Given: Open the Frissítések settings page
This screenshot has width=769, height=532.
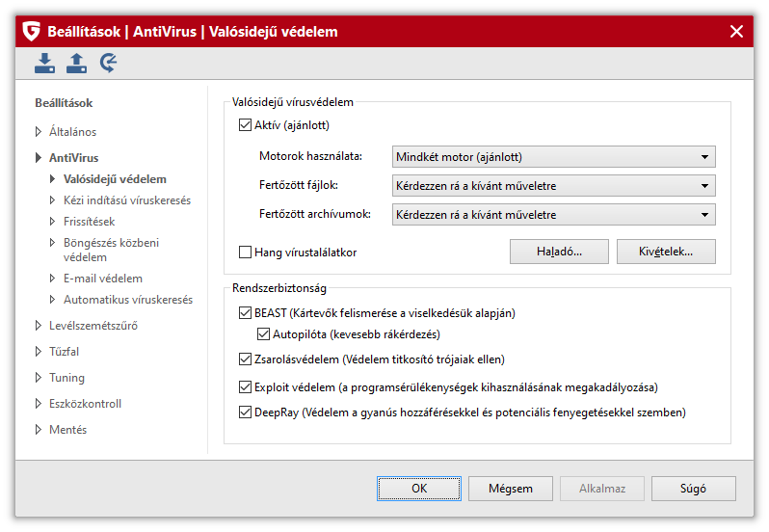Looking at the screenshot, I should tap(89, 221).
